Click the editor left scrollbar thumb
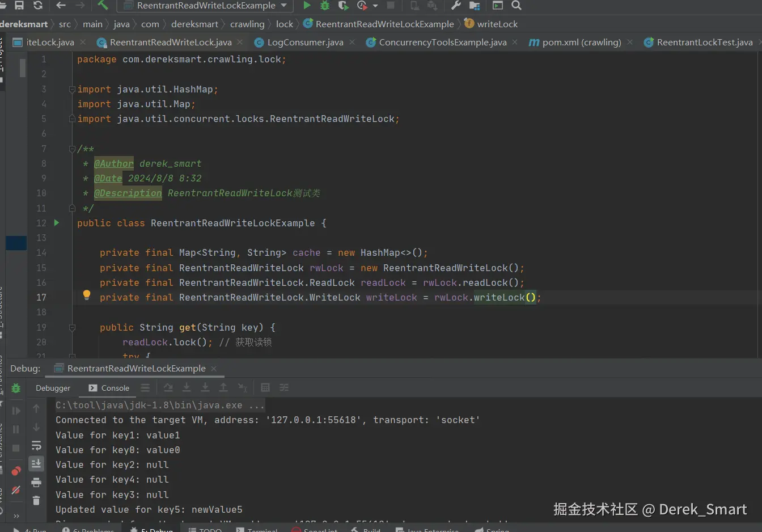Image resolution: width=762 pixels, height=532 pixels. pyautogui.click(x=23, y=68)
